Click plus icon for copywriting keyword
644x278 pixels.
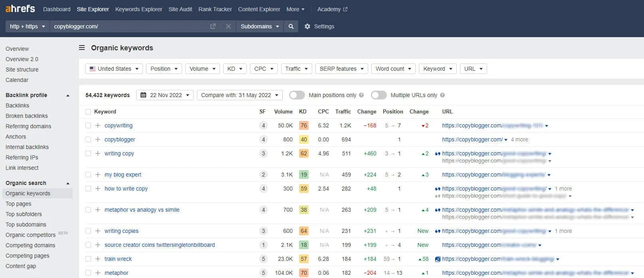98,125
